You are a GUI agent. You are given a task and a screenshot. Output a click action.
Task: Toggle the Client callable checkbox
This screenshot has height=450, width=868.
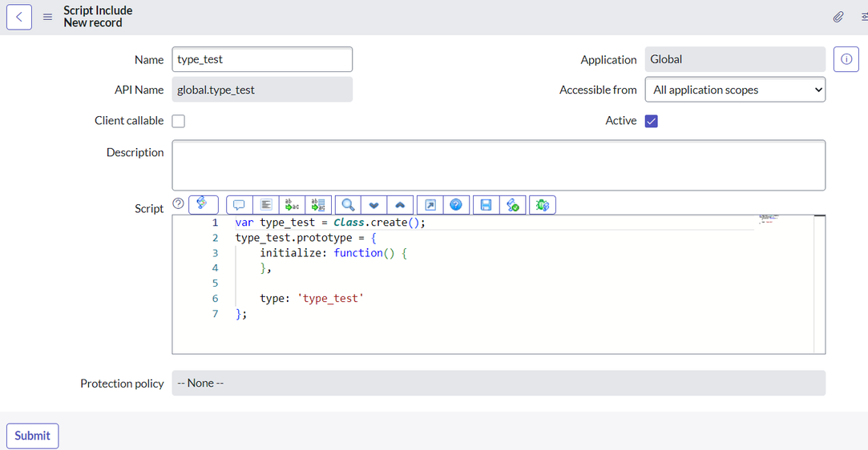pos(178,121)
